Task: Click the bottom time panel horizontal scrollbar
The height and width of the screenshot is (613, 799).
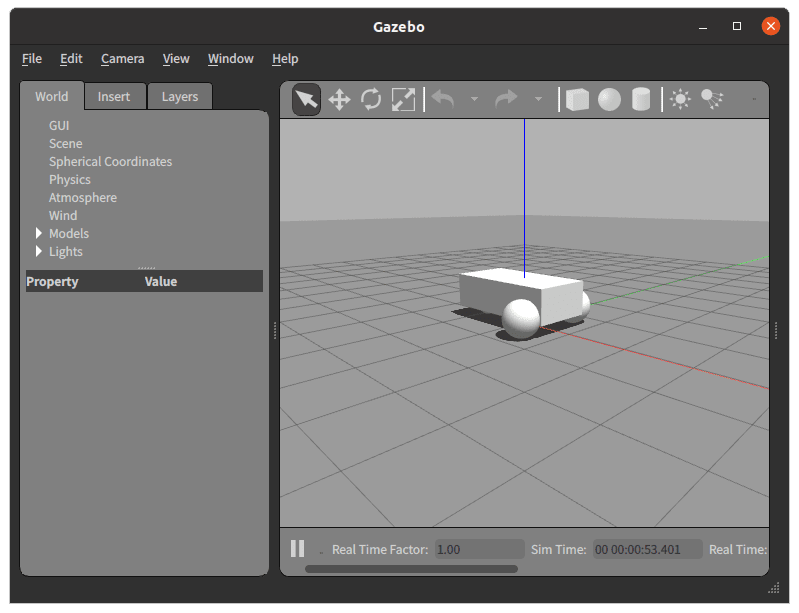Action: coord(411,569)
